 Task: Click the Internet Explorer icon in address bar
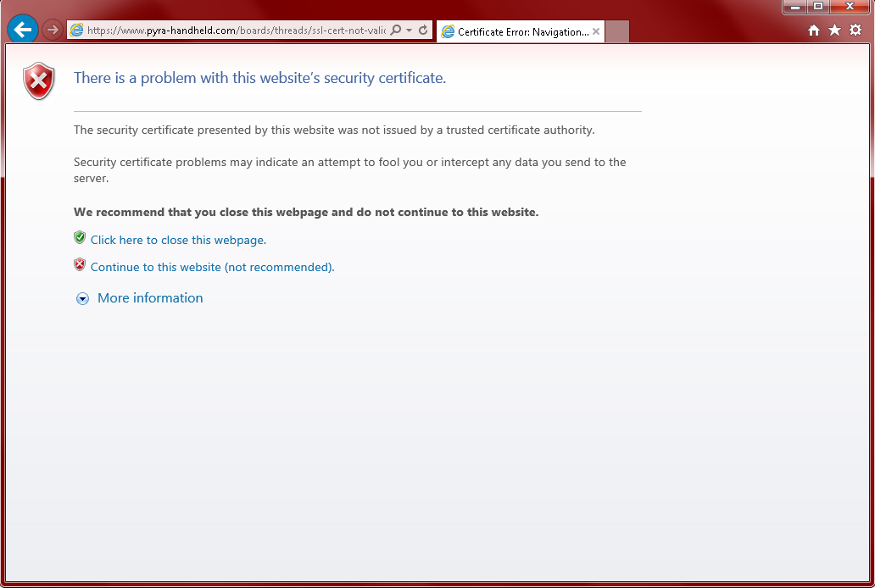(x=77, y=31)
